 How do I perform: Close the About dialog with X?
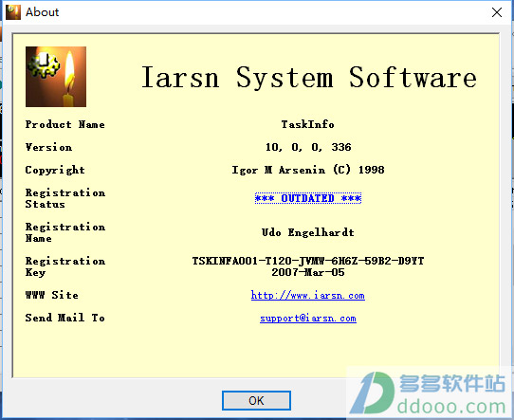(497, 12)
